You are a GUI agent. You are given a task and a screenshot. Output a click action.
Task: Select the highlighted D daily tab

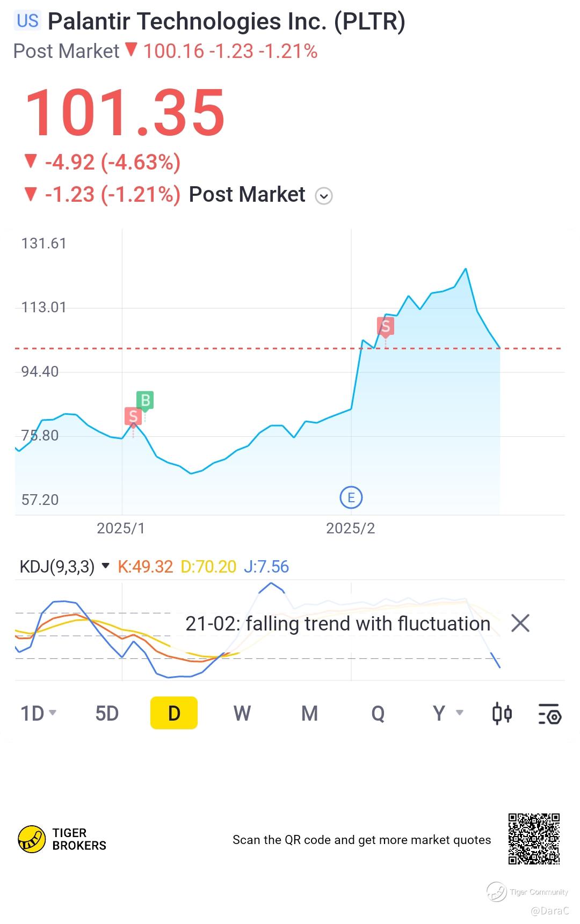point(174,714)
